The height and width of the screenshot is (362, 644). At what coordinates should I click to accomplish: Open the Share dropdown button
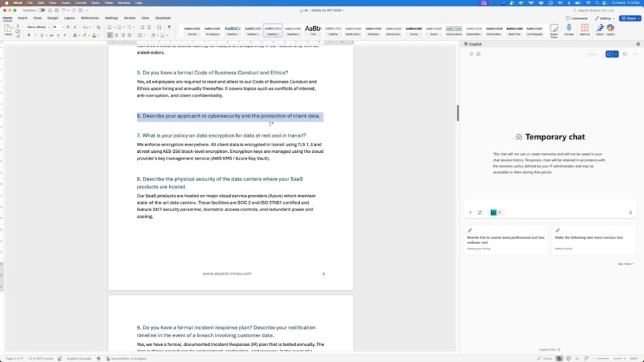[631, 19]
